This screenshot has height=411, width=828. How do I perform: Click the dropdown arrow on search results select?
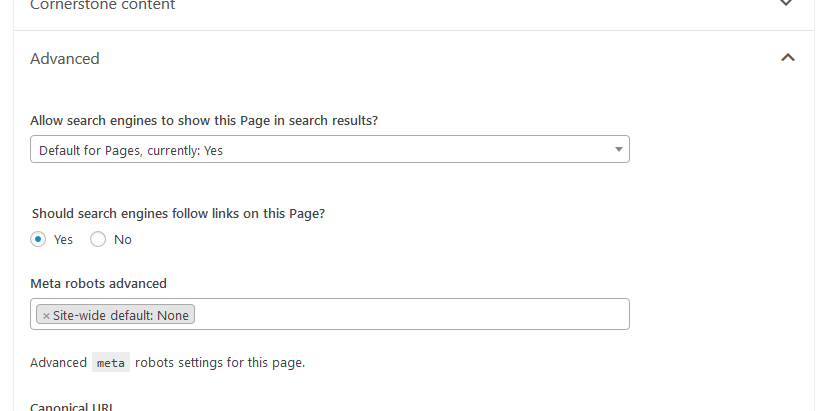pos(618,150)
